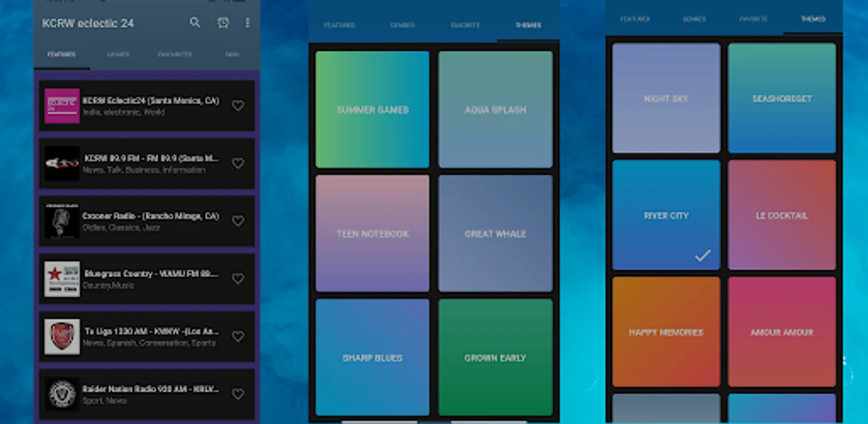Viewport: 868px width, 424px height.
Task: Open GENRES tab in the middle themes screen
Action: (403, 25)
